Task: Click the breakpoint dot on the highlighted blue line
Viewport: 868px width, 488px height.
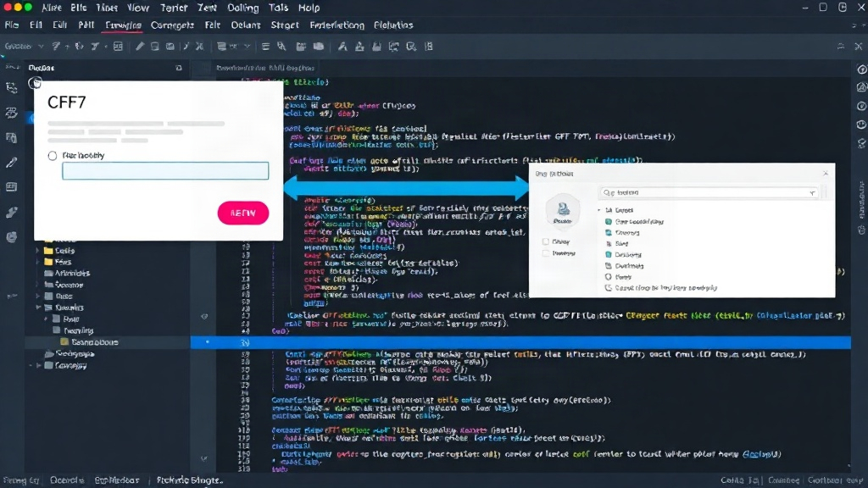Action: pyautogui.click(x=208, y=342)
